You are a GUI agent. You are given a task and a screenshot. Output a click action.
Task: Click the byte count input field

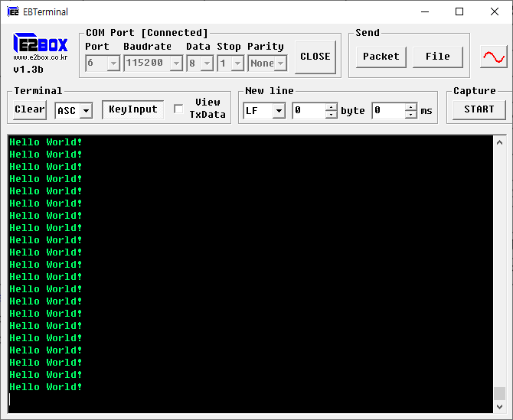[309, 111]
